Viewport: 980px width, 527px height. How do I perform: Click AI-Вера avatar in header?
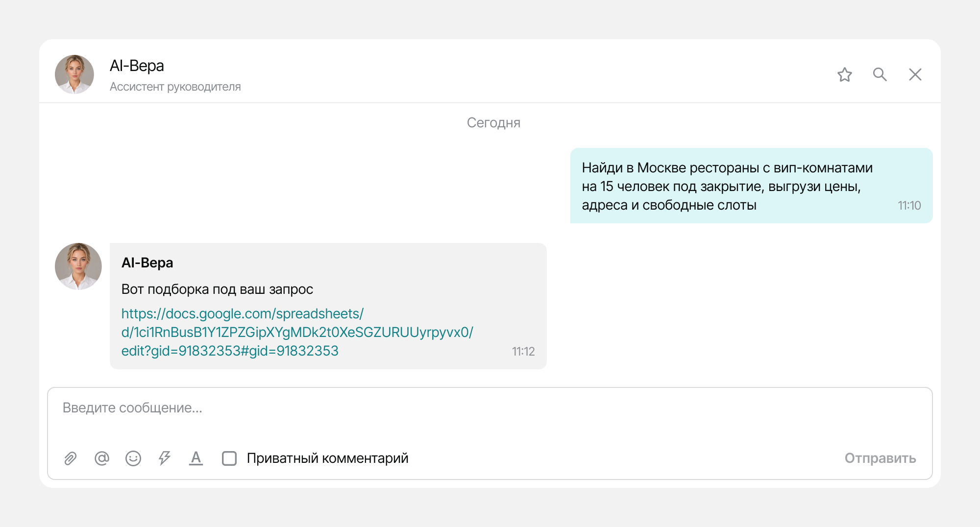coord(74,74)
